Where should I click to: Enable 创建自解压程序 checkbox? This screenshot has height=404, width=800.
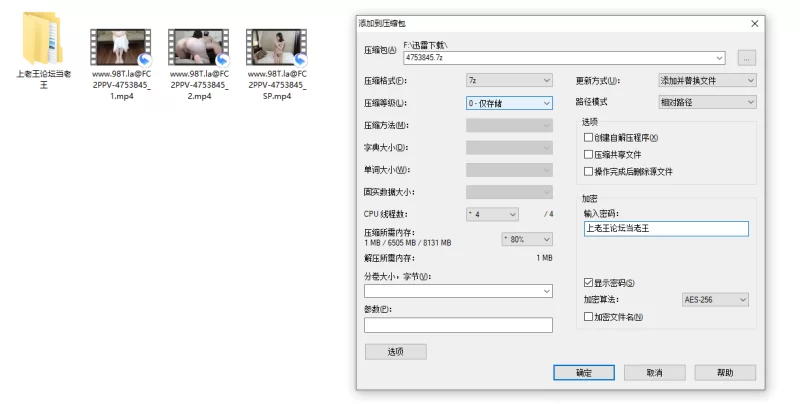[x=588, y=137]
